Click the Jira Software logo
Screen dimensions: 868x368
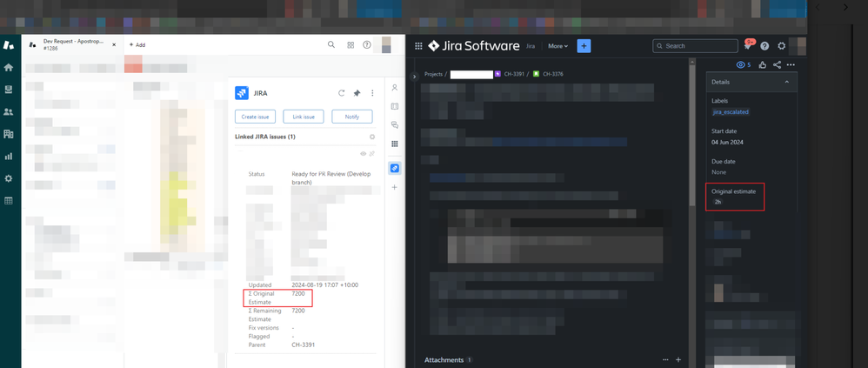click(x=474, y=46)
